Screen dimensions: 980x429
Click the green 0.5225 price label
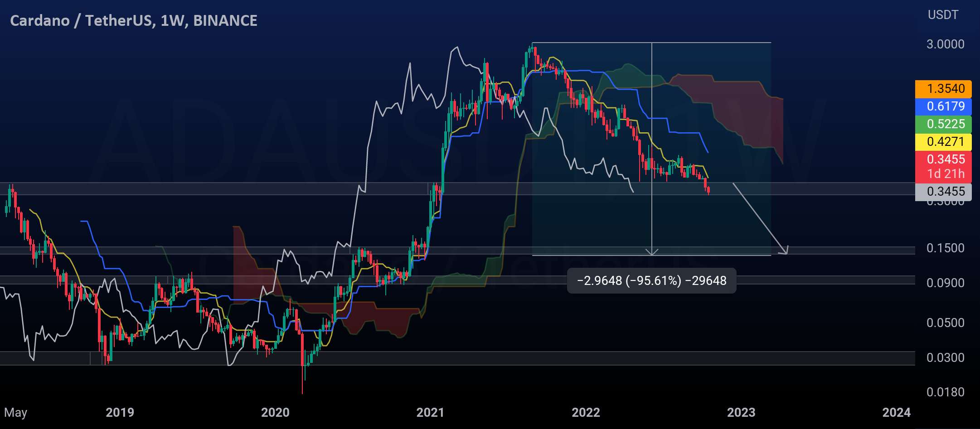point(943,124)
